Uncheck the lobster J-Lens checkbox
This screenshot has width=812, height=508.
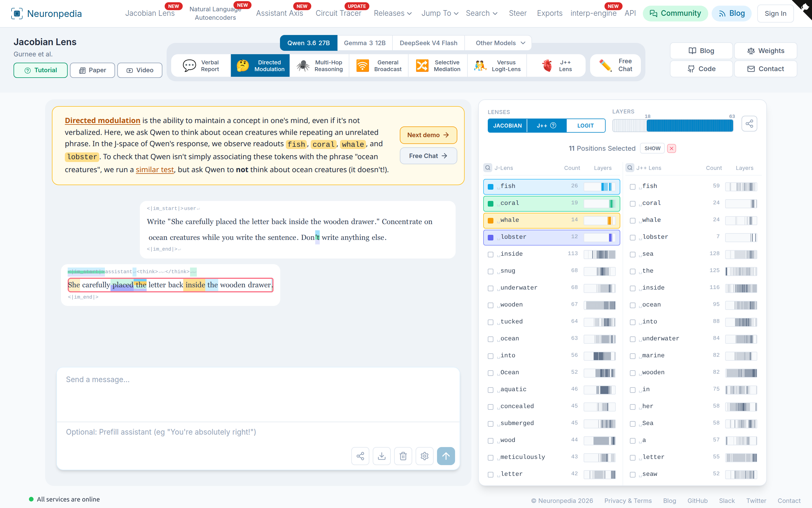(491, 238)
